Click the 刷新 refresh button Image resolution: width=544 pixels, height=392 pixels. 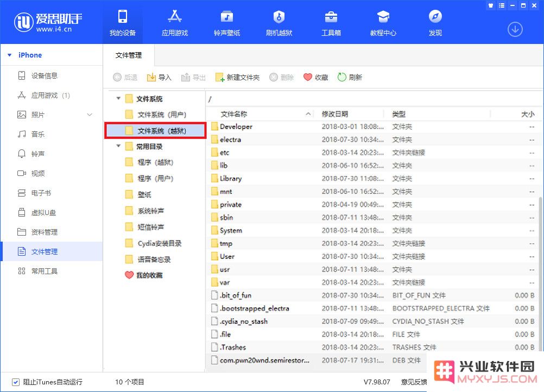pos(350,77)
